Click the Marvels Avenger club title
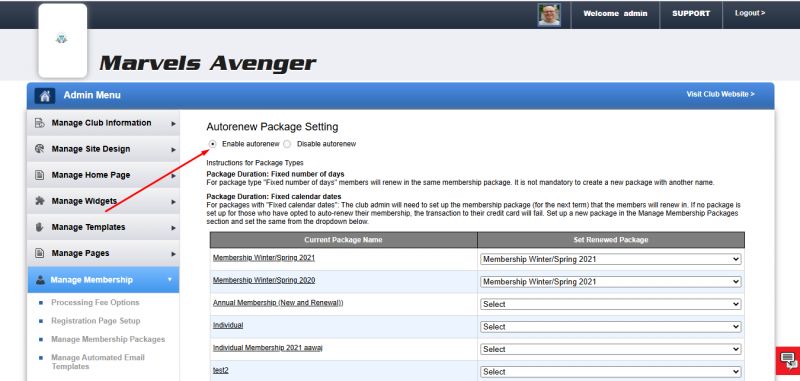This screenshot has height=381, width=800. click(x=208, y=64)
